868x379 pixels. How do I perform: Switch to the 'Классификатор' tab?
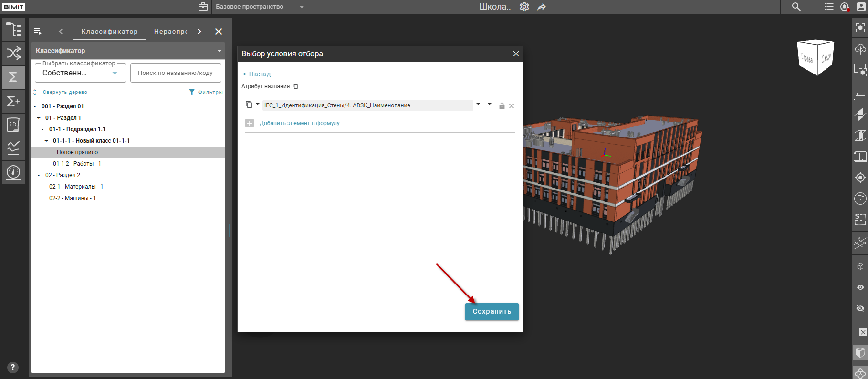[x=109, y=32]
